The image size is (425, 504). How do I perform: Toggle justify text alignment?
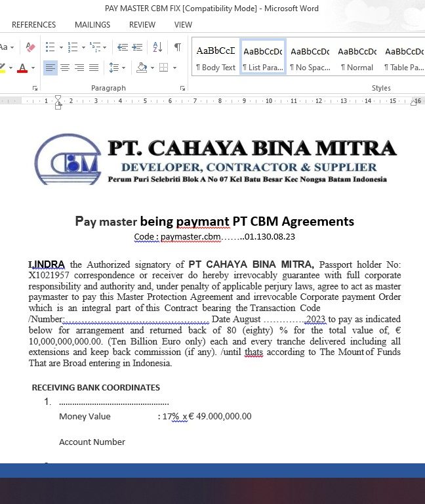pos(94,68)
